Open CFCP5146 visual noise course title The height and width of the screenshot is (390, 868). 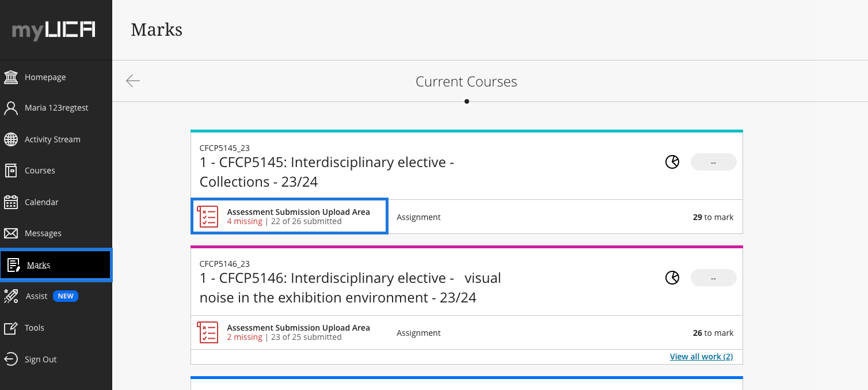[x=350, y=287]
